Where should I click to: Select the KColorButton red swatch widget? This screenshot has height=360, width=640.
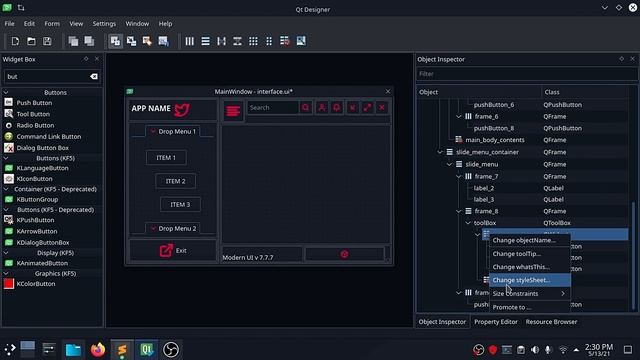9,284
